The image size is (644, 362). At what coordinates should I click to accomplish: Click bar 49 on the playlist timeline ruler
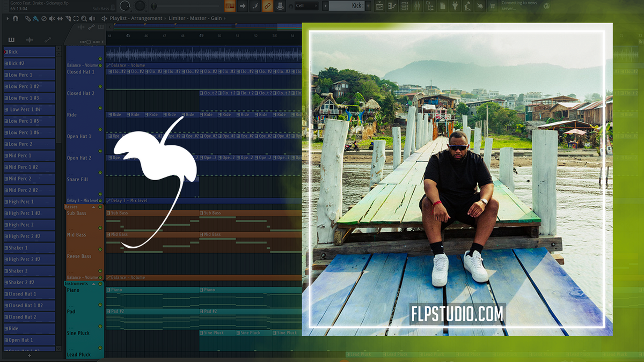click(201, 35)
